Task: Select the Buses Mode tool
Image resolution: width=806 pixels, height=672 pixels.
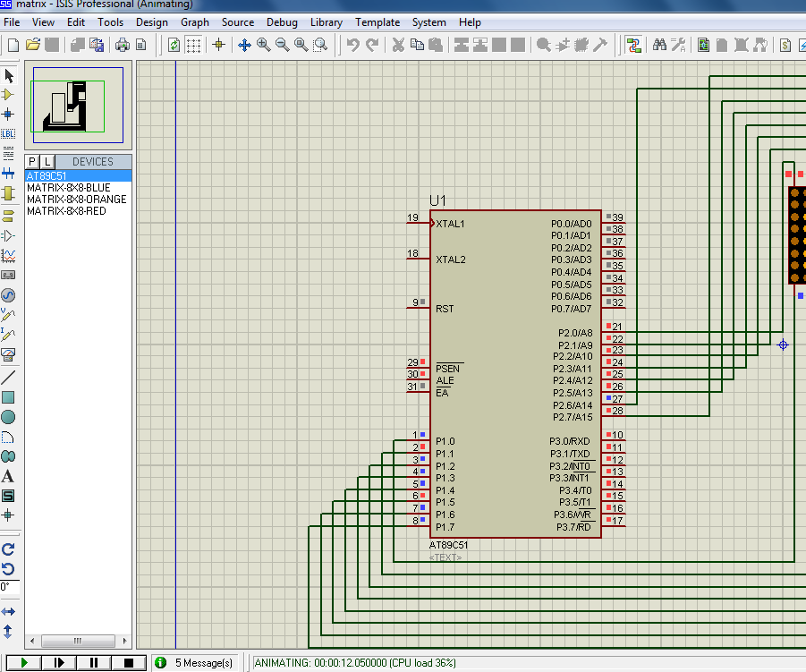Action: point(8,174)
